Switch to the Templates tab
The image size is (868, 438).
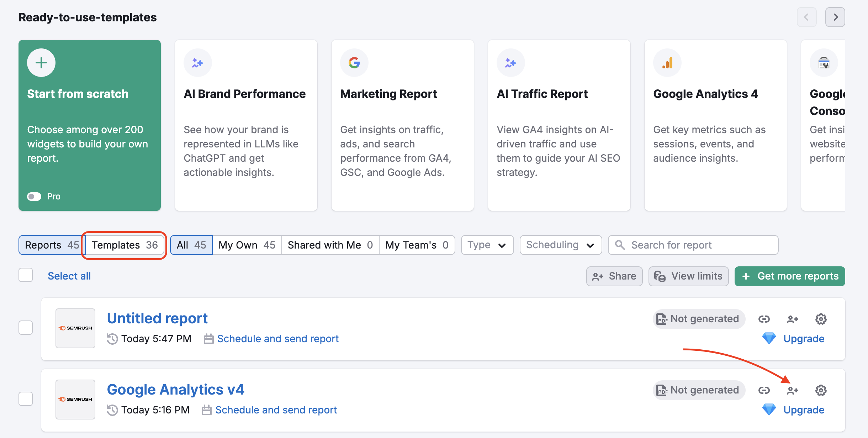coord(123,245)
